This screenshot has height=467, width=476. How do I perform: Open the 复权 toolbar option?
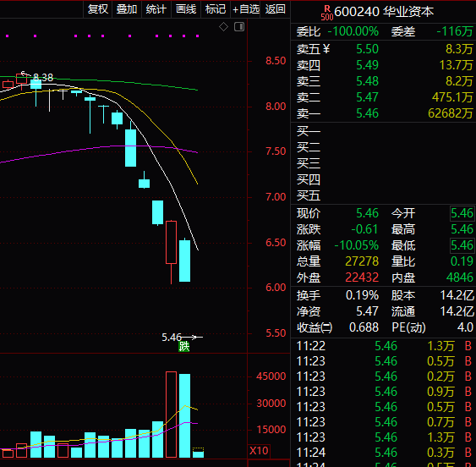pyautogui.click(x=98, y=9)
